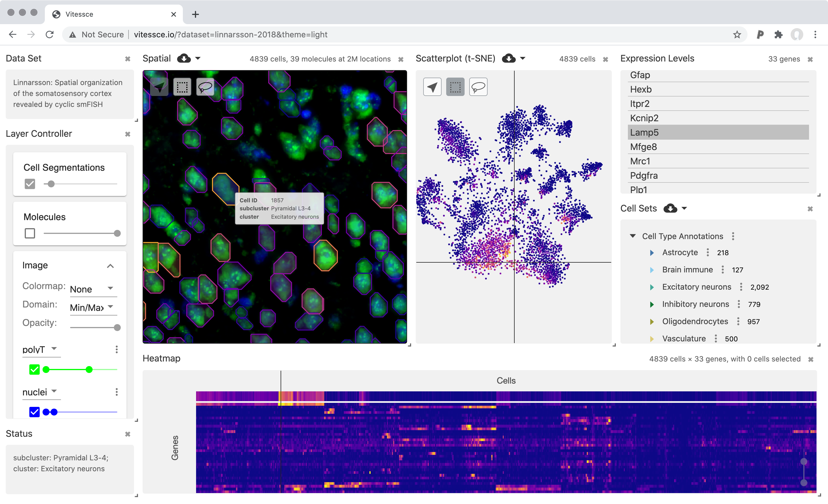Click the image Opacity slider handle
The width and height of the screenshot is (828, 504).
pos(117,327)
